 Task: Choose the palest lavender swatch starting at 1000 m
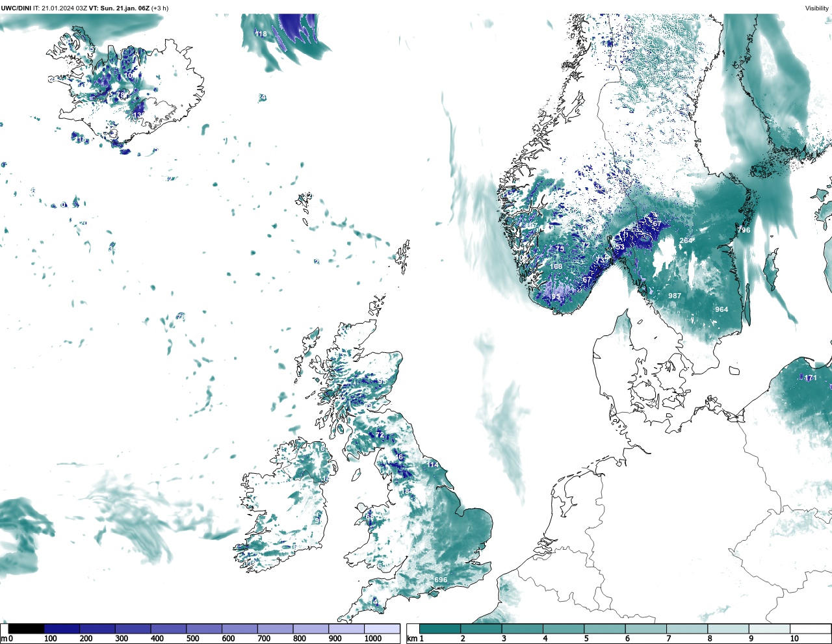(x=382, y=628)
